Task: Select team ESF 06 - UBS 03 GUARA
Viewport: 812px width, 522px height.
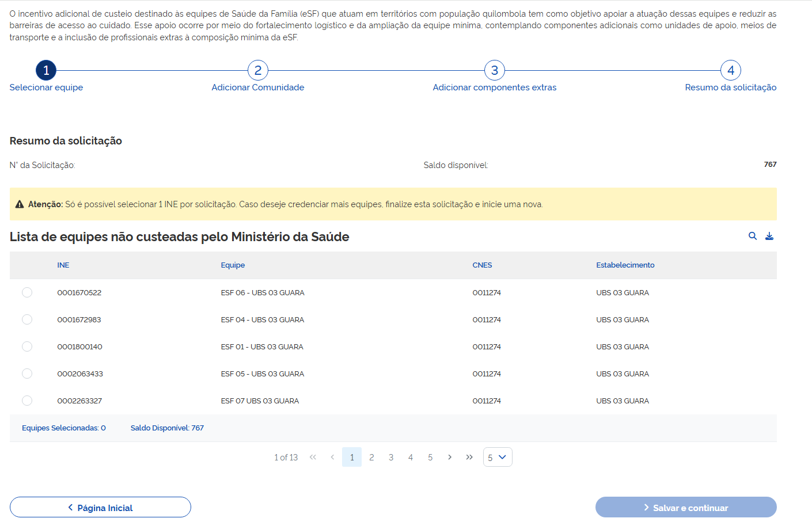Action: (x=27, y=292)
